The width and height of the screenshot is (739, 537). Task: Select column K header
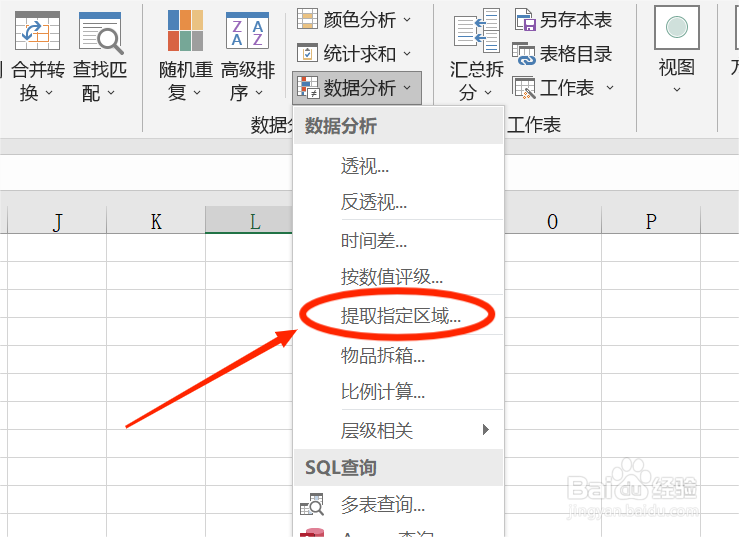(x=156, y=221)
